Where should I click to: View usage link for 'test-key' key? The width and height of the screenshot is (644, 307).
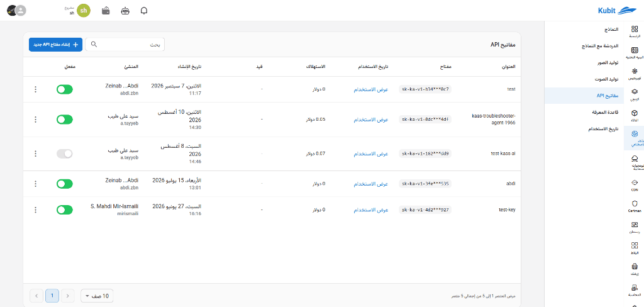pyautogui.click(x=371, y=209)
